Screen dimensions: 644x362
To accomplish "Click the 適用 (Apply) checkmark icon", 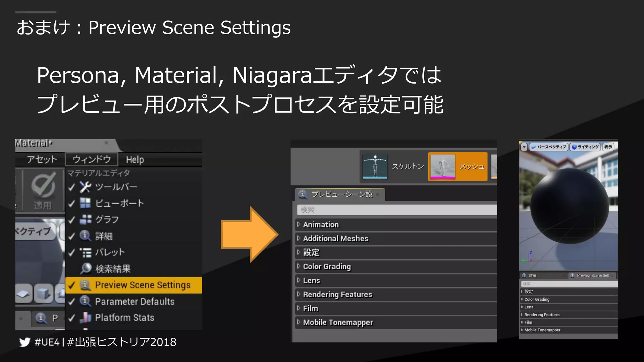I will click(x=43, y=185).
